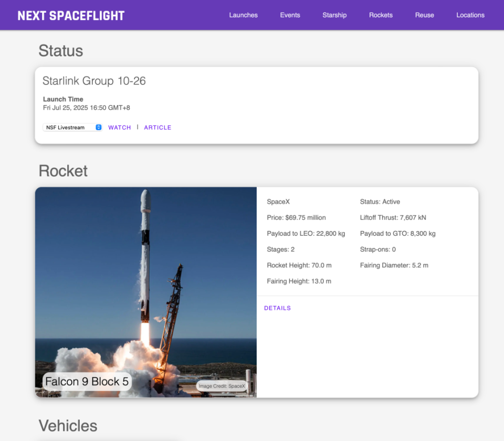Click Price: $69.75 million
Screen dimensions: 504x441
[296, 217]
